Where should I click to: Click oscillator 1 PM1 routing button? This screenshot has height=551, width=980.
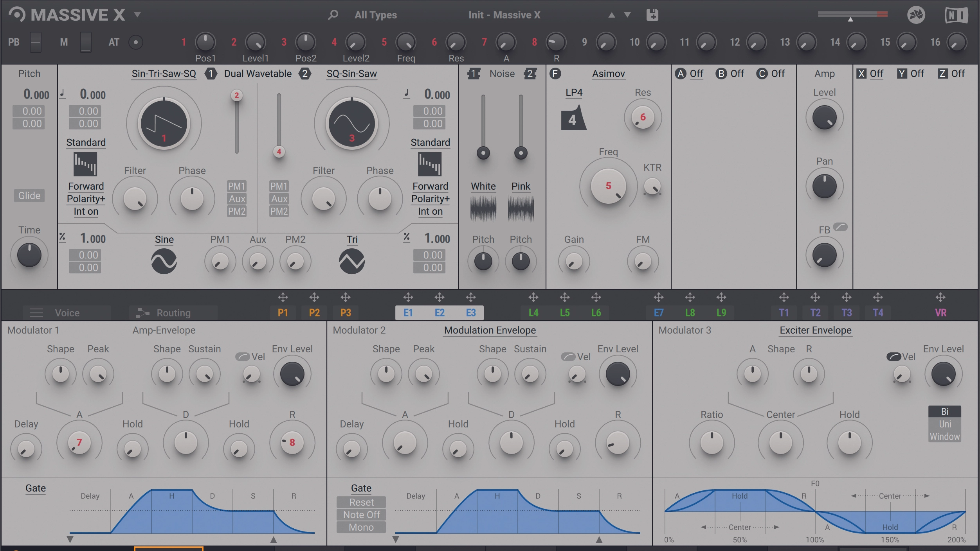pyautogui.click(x=236, y=186)
